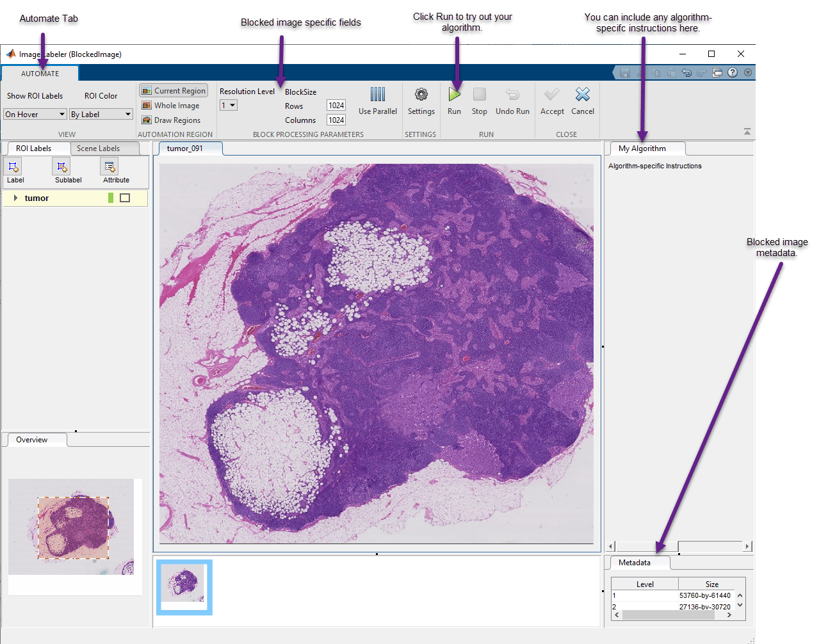Select the Metadata tab

(635, 563)
